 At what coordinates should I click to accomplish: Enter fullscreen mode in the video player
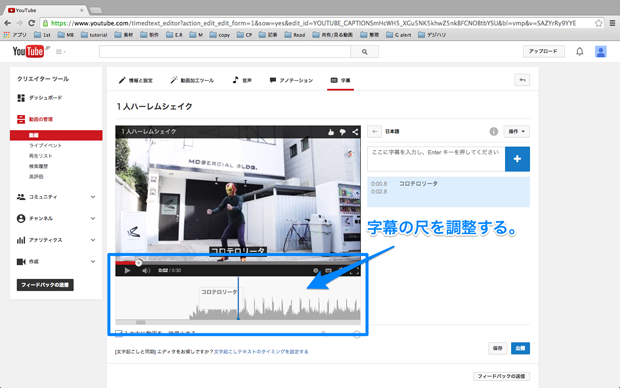pyautogui.click(x=355, y=271)
